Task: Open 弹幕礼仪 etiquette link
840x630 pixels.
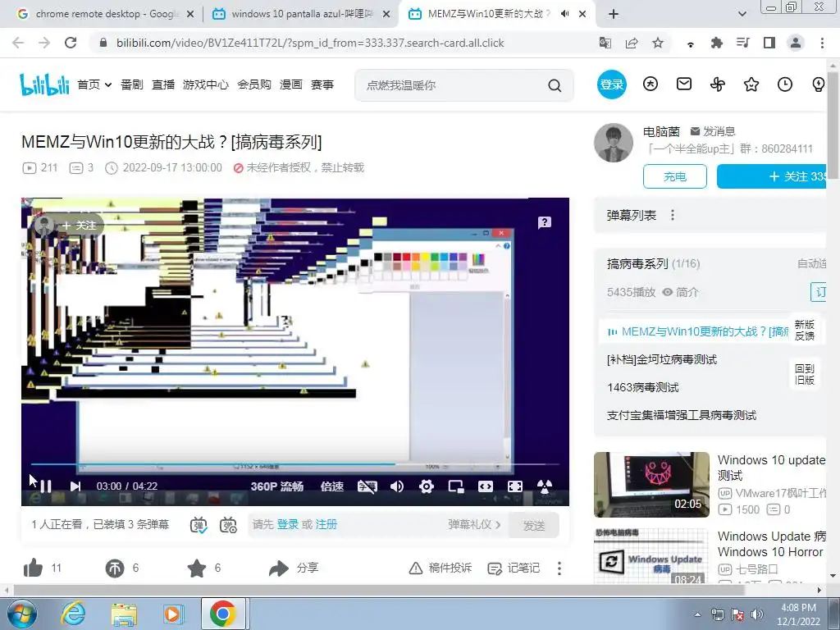Action: coord(474,524)
